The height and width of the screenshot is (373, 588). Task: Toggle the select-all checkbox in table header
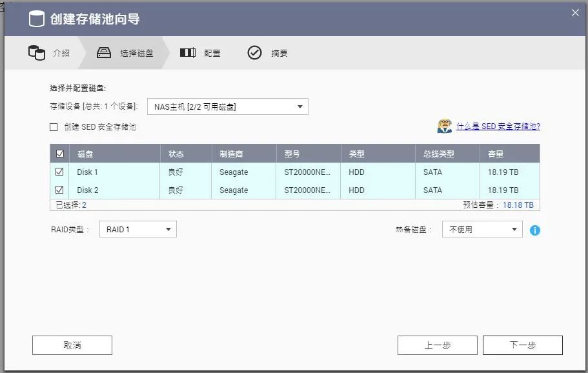(61, 154)
